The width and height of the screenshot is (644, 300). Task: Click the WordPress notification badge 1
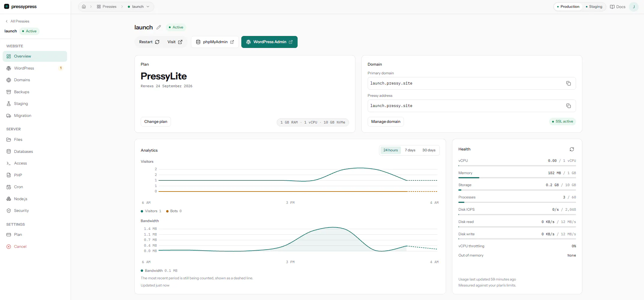pyautogui.click(x=61, y=68)
